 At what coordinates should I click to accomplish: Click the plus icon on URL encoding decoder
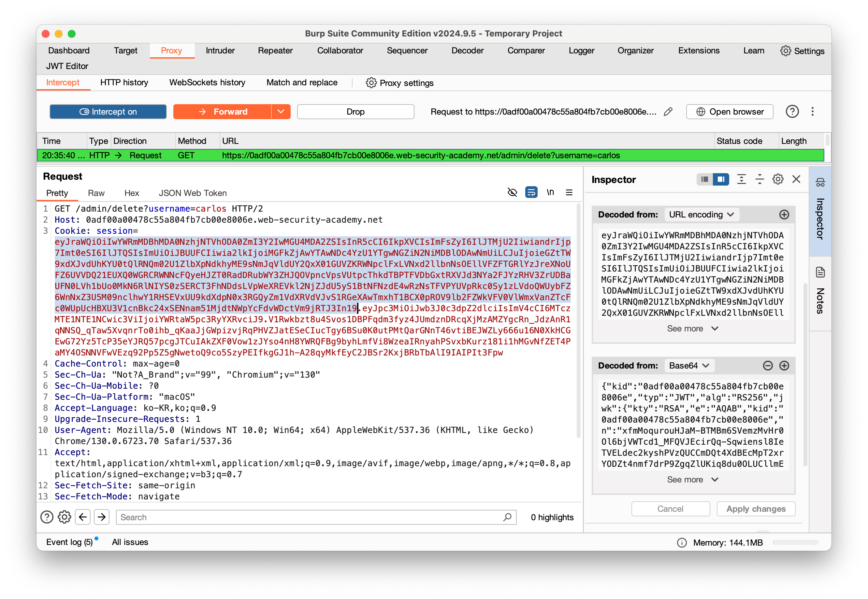784,215
